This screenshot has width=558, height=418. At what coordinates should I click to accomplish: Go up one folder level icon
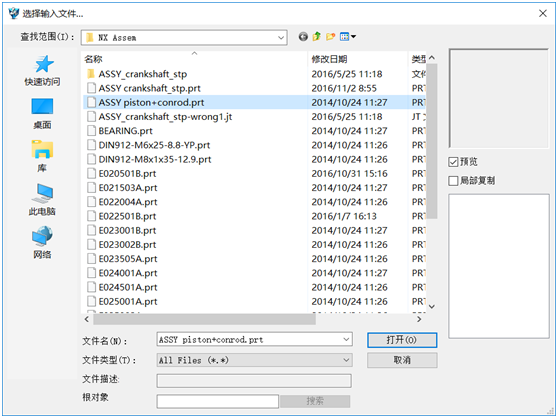coord(316,37)
